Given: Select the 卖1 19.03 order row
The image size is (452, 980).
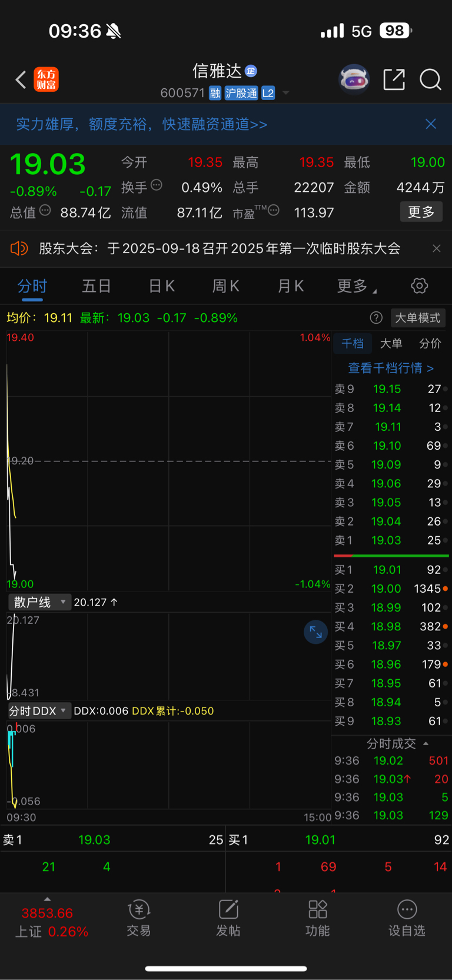Looking at the screenshot, I should tap(391, 540).
